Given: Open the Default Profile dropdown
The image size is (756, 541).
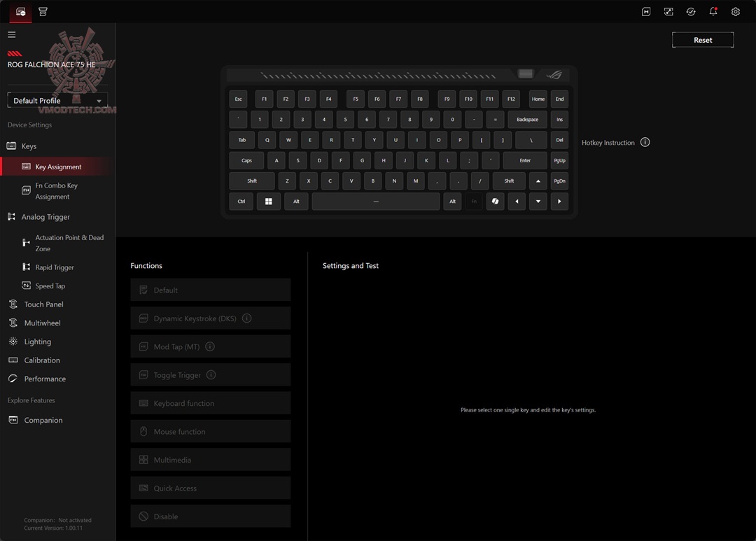Looking at the screenshot, I should [57, 101].
